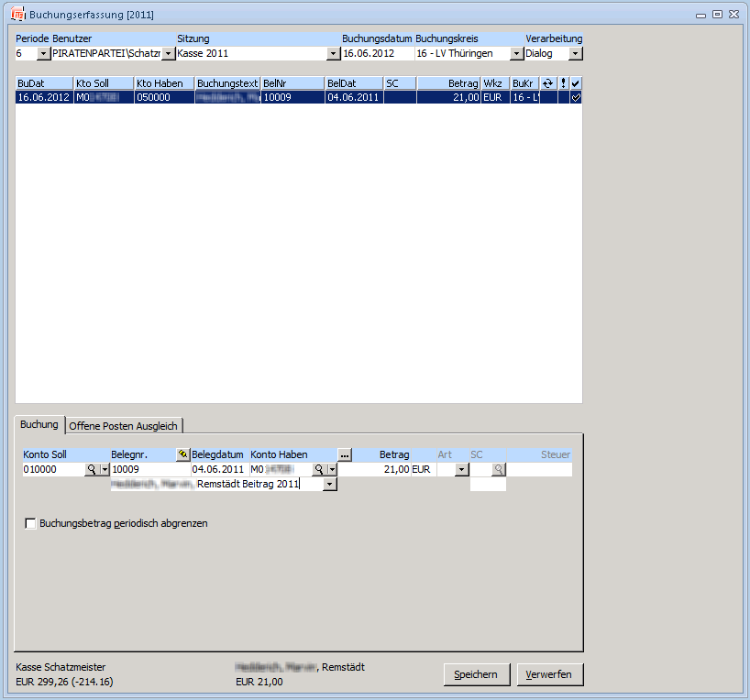
Task: Click the Speichern button
Action: coord(476,674)
